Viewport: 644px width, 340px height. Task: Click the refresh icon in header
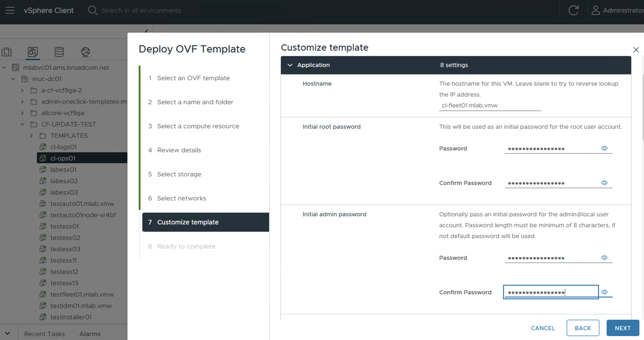[x=573, y=10]
